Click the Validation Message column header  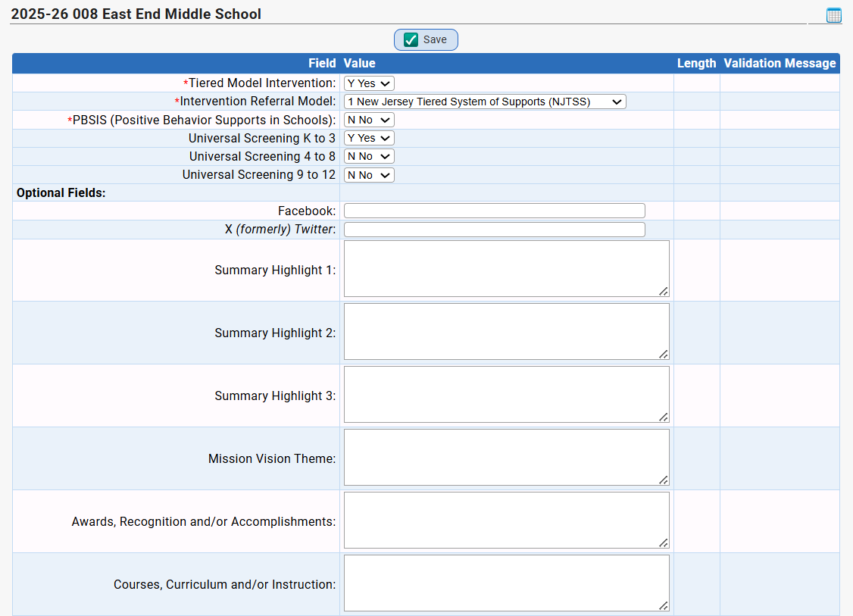pos(780,63)
